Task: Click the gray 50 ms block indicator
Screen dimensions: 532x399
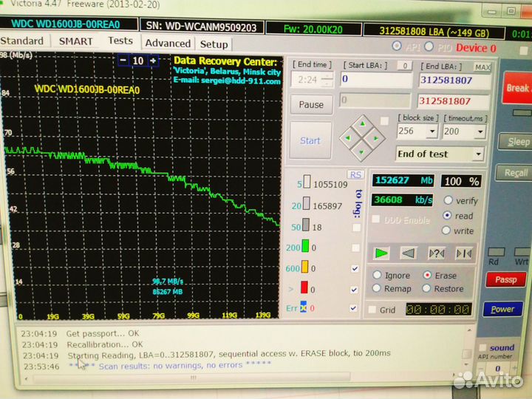Action: pyautogui.click(x=306, y=225)
